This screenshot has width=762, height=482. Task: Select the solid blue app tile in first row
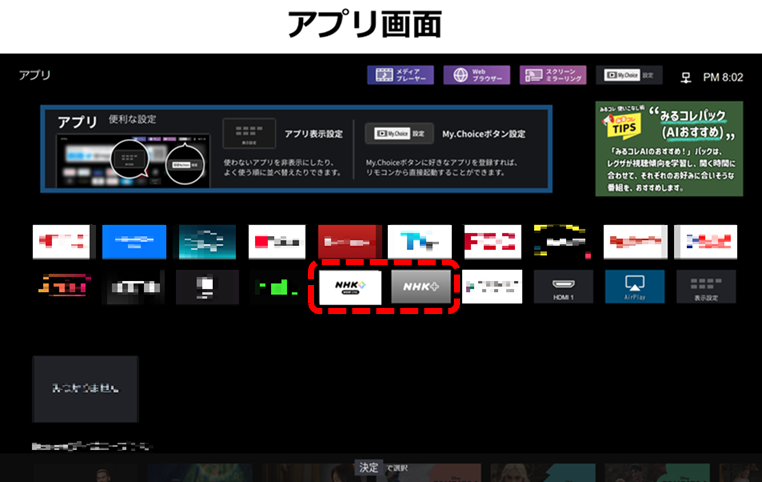(x=135, y=242)
